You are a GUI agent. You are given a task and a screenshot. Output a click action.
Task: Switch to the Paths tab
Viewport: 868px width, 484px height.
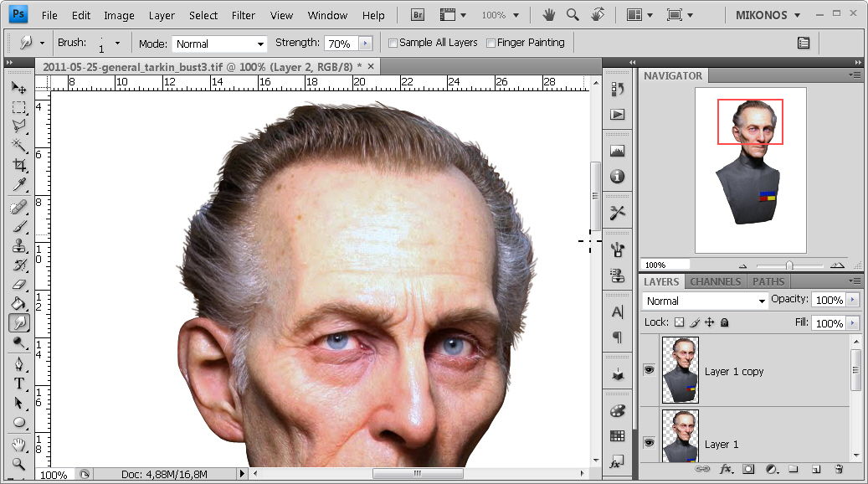768,282
